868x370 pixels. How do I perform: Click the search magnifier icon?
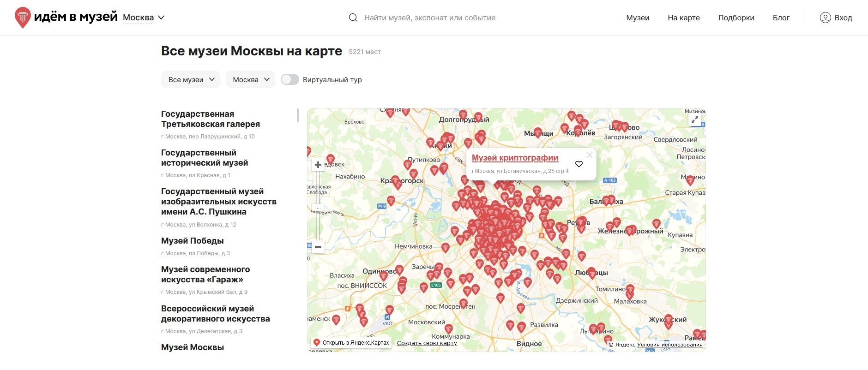353,18
